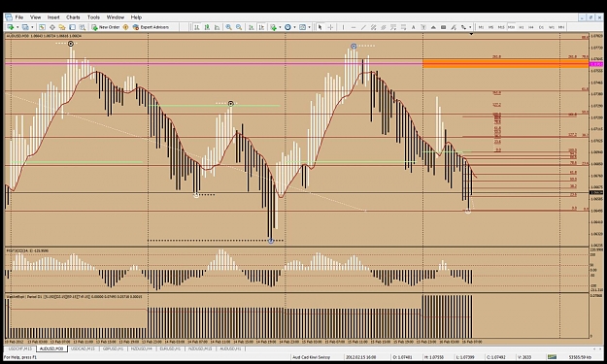Select the Arrows drawing icon
Viewport: 607px width, 364px height.
pos(463,27)
